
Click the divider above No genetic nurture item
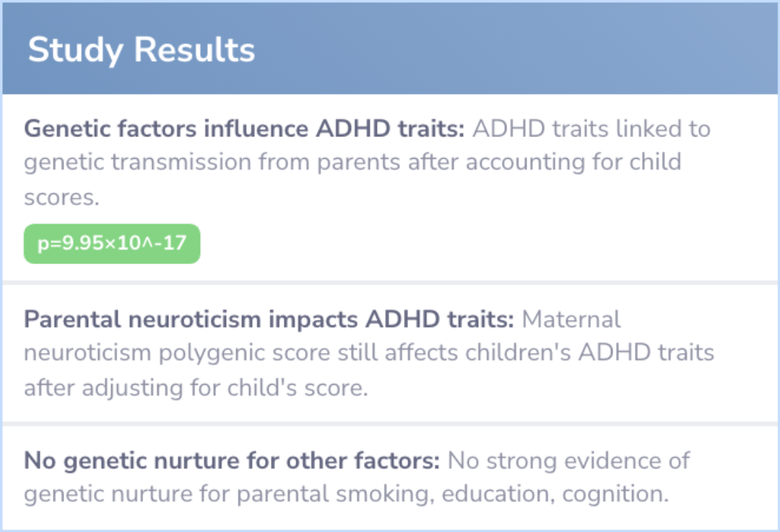coord(390,424)
